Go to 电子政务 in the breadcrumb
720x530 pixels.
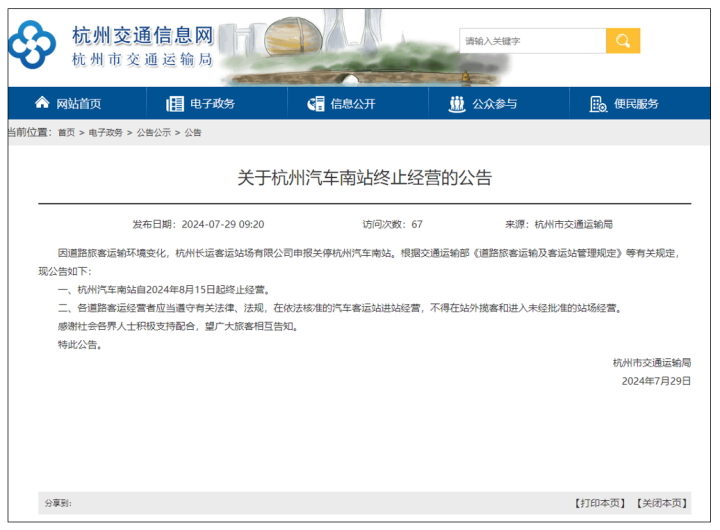coord(106,133)
